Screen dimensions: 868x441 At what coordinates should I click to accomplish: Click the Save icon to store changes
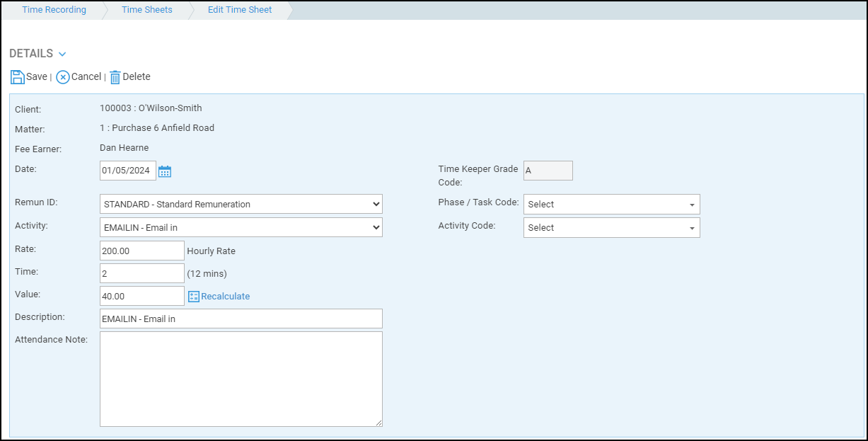16,76
